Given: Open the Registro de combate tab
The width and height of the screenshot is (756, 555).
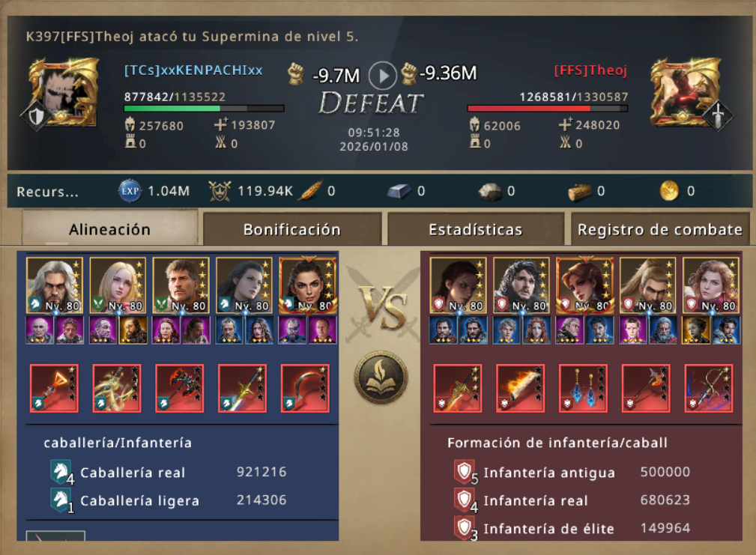Looking at the screenshot, I should (659, 229).
